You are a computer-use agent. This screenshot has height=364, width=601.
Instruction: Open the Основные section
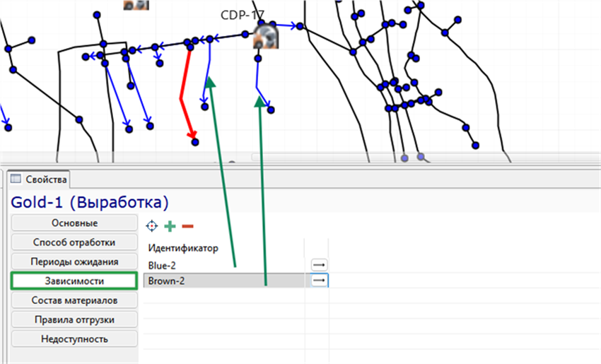click(74, 223)
